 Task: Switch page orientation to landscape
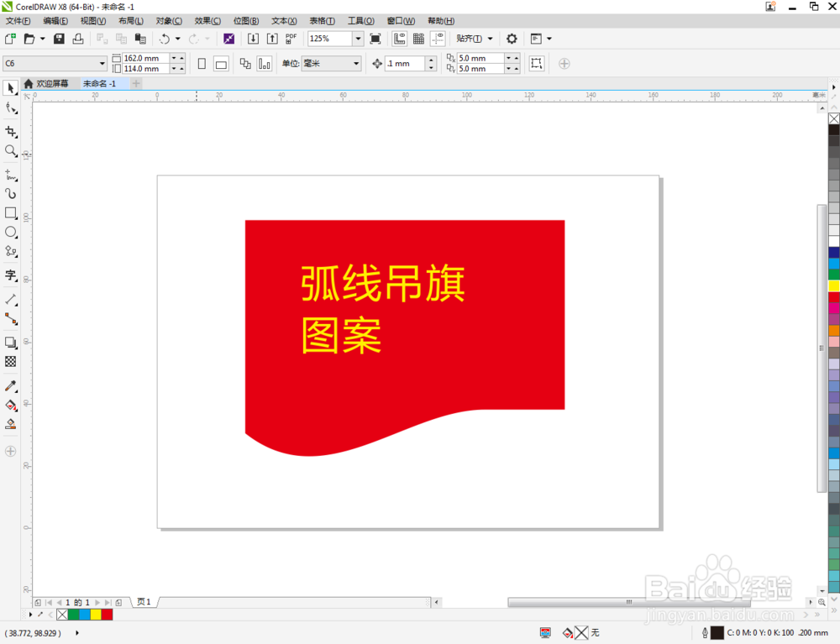click(x=221, y=63)
